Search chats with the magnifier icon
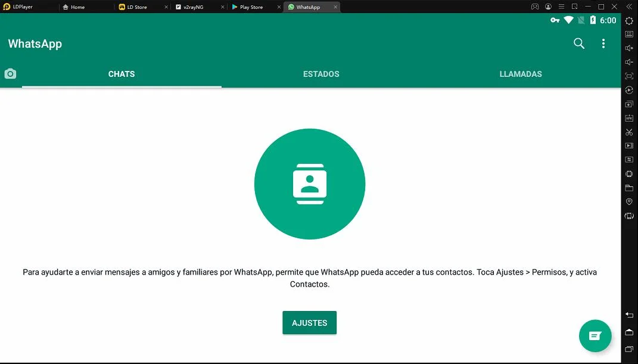The width and height of the screenshot is (638, 364). click(579, 43)
